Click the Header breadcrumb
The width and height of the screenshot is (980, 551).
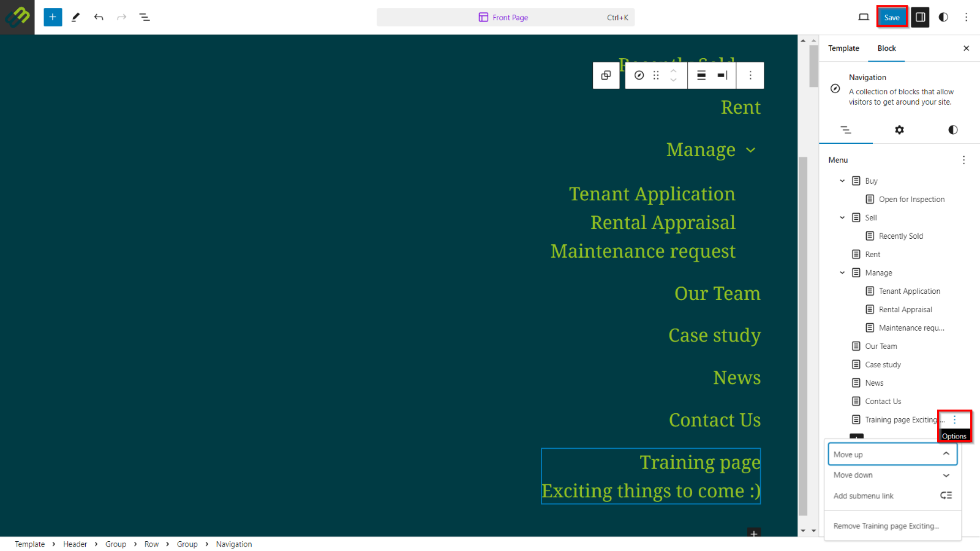(75, 544)
